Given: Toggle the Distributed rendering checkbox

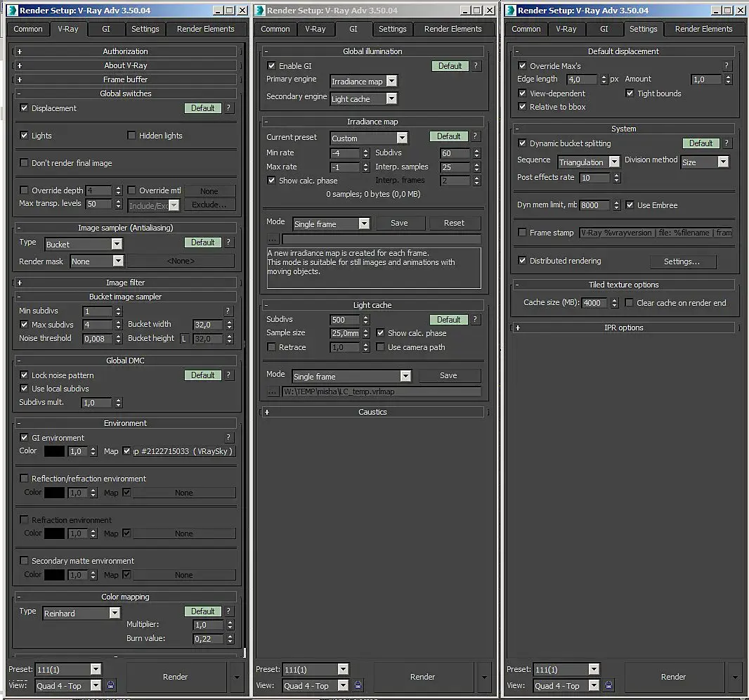Looking at the screenshot, I should coord(522,261).
